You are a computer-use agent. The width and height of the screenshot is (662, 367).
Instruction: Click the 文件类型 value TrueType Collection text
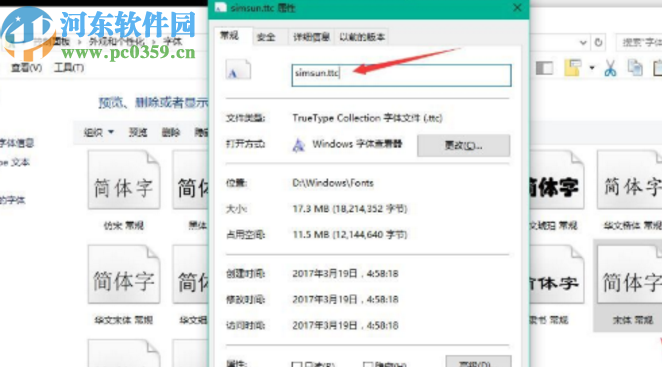coord(367,118)
